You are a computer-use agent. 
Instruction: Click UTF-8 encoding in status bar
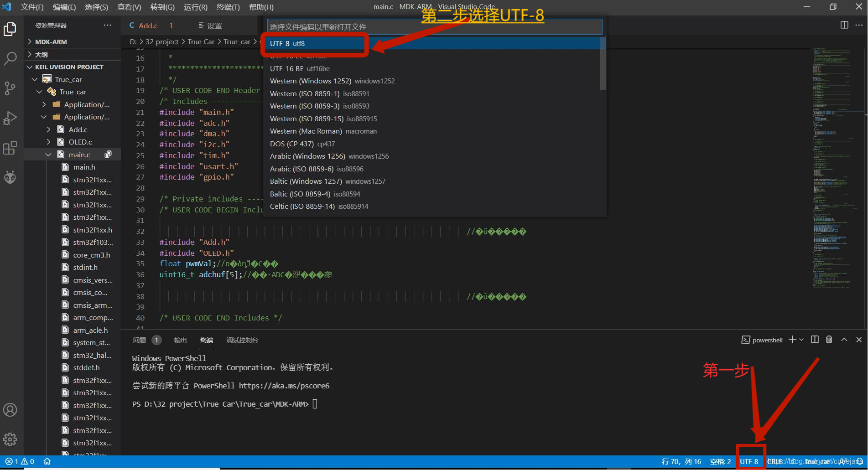(749, 461)
